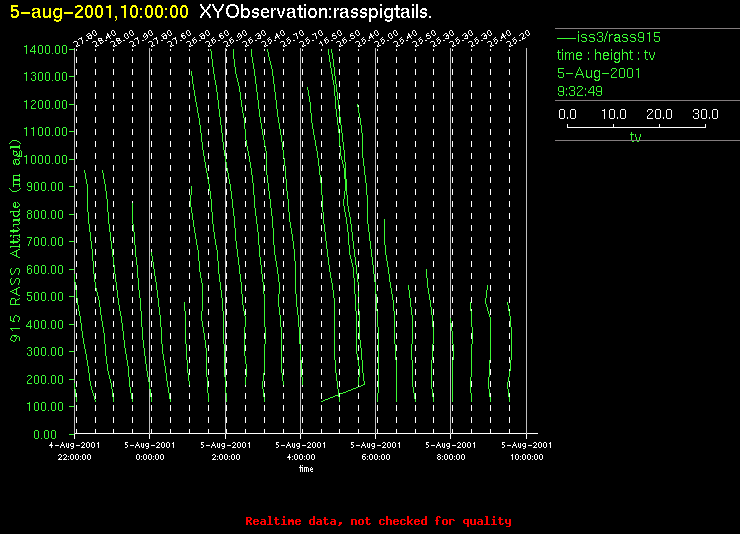
Task: Click the "1000.00" altitude tick label
Action: (47, 159)
